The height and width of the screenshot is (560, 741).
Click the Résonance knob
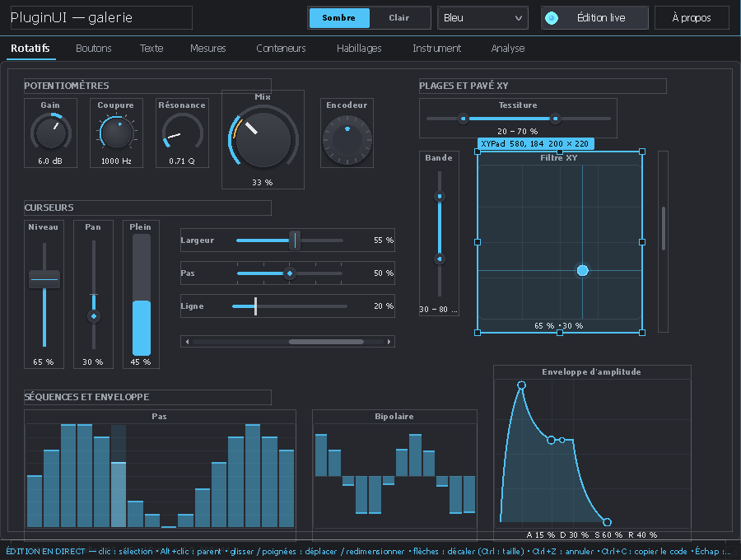coord(183,133)
